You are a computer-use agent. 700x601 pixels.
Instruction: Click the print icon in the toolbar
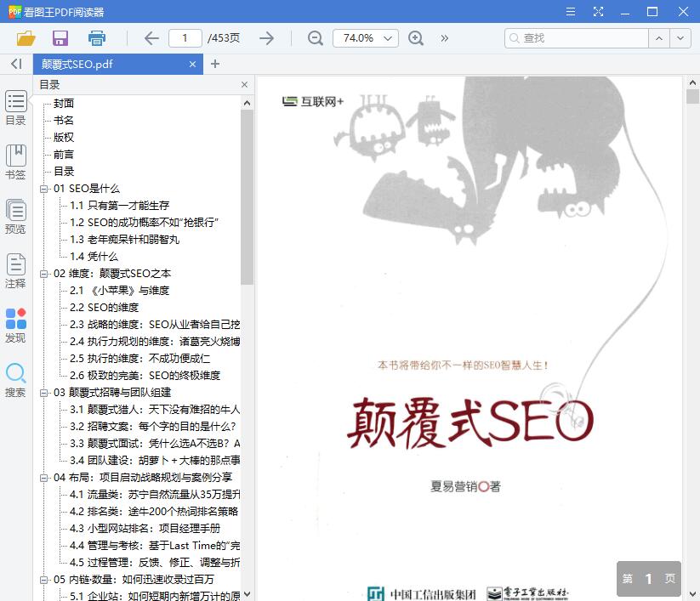tap(97, 38)
